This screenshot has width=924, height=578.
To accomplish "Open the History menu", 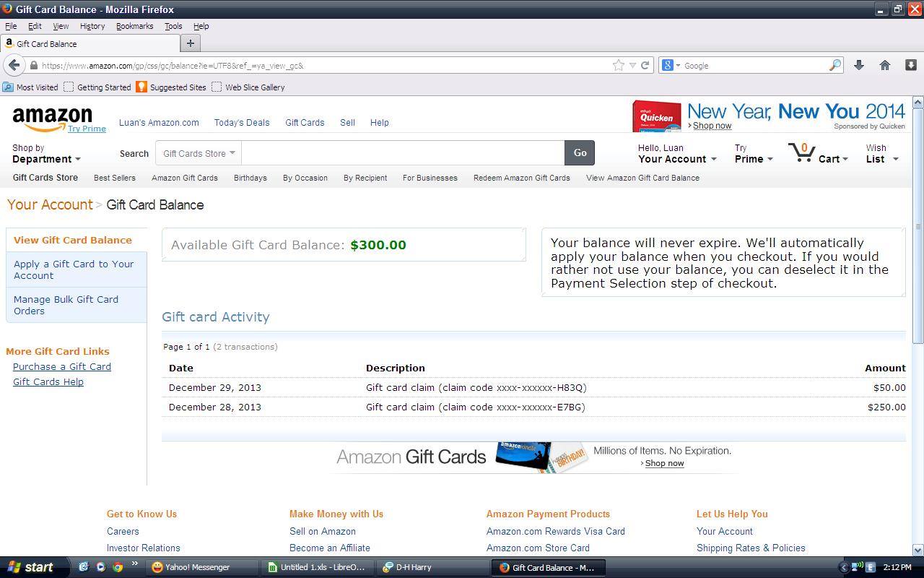I will 92,26.
